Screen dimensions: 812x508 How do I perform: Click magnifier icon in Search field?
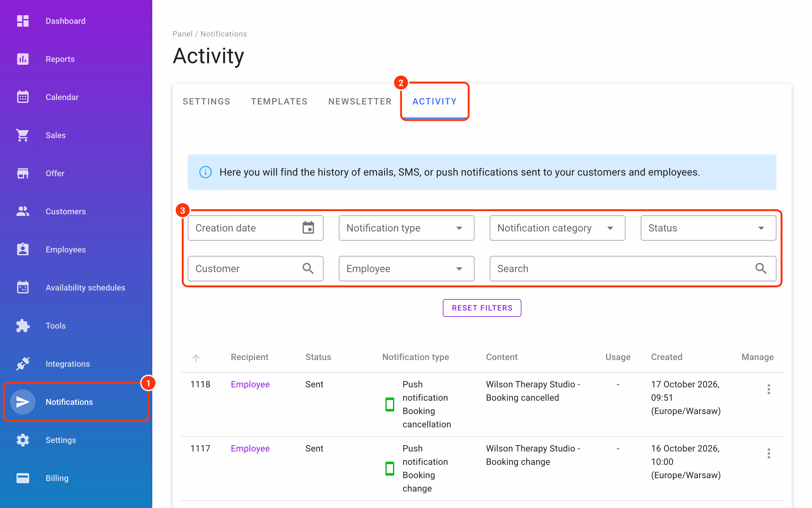(761, 269)
